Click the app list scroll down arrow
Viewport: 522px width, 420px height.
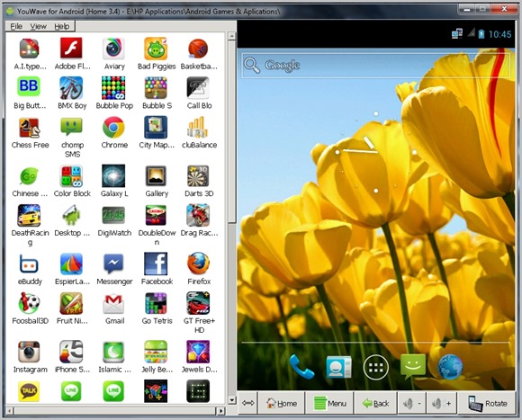point(231,400)
